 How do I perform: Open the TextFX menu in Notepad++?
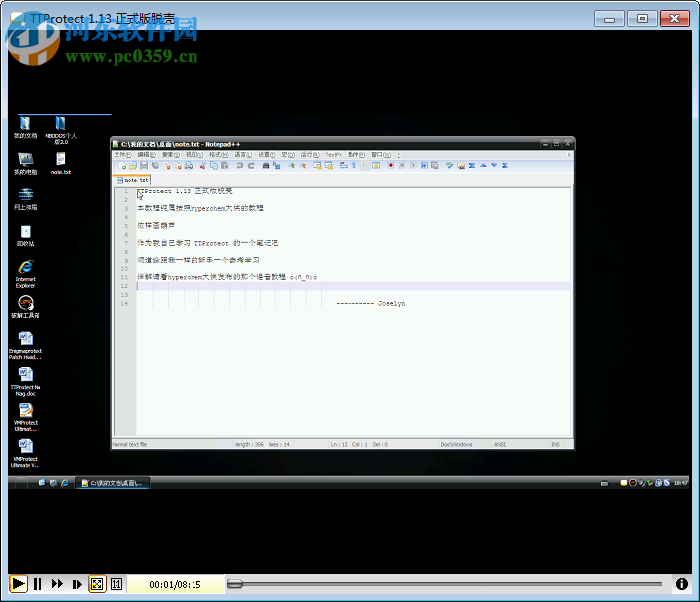333,154
